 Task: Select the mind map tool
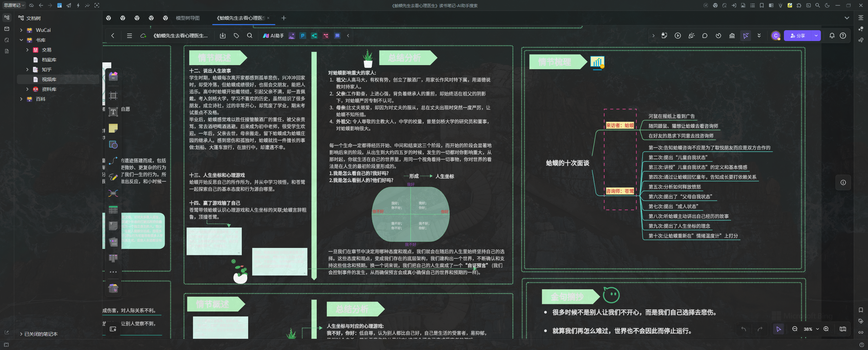pos(113,193)
